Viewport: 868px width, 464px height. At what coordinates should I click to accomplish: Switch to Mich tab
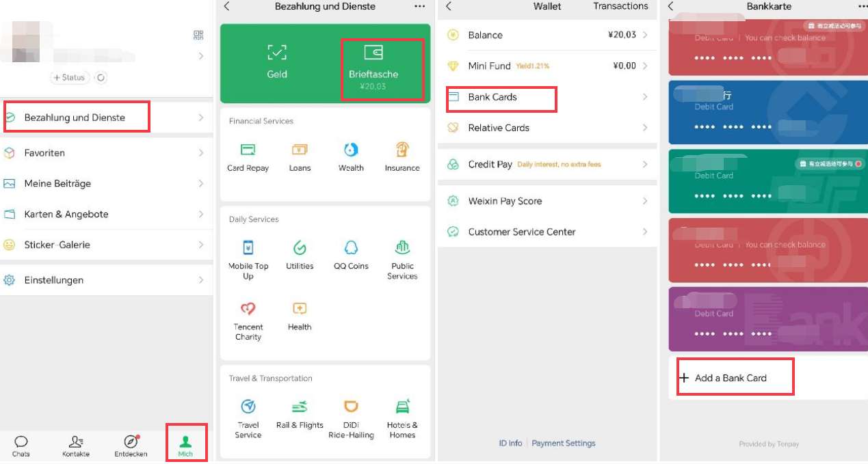pos(185,446)
